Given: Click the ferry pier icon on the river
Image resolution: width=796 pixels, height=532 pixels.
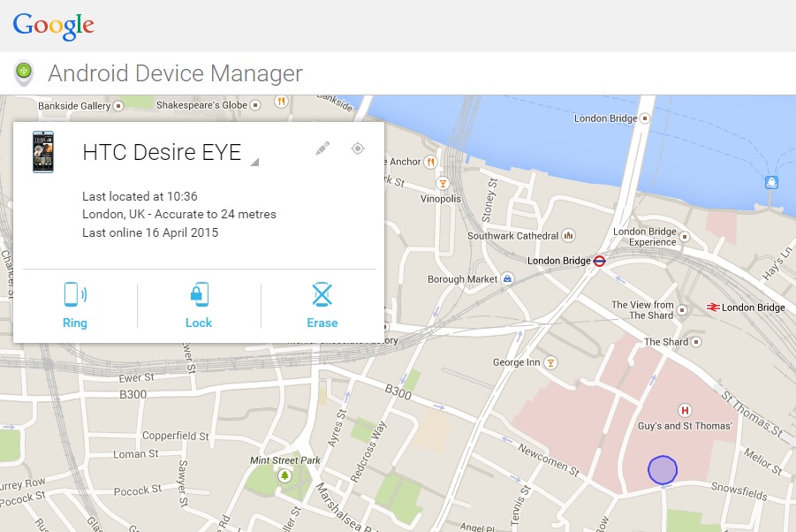Looking at the screenshot, I should 771,182.
